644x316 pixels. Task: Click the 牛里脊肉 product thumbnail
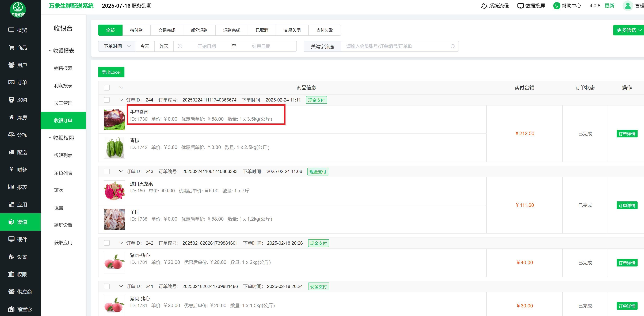[x=114, y=119]
